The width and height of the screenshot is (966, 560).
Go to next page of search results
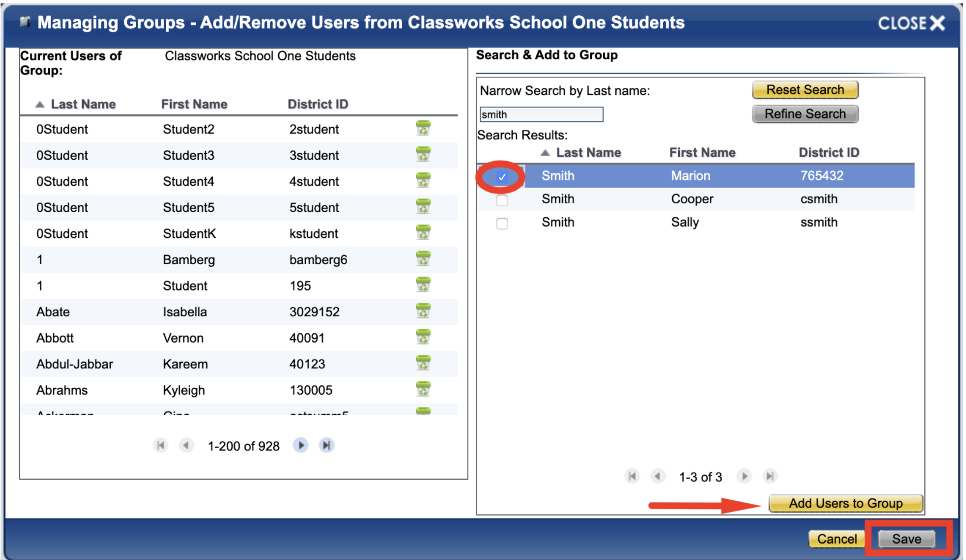click(x=744, y=476)
